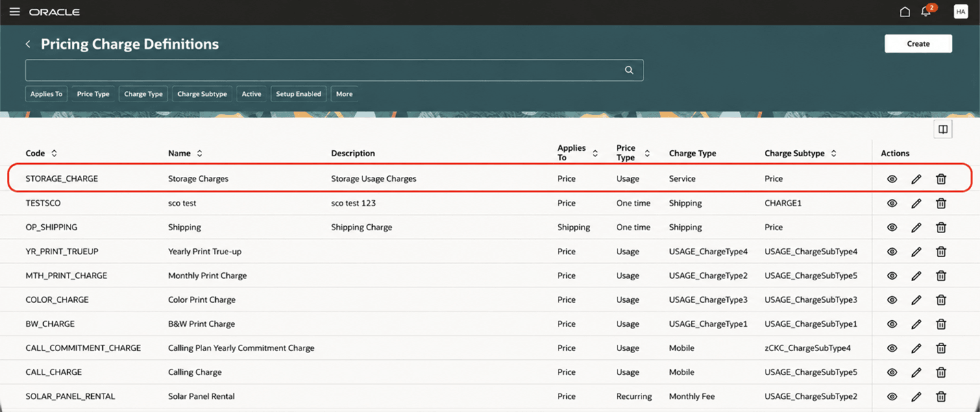Delete the COLOR_CHARGE row

tap(941, 300)
